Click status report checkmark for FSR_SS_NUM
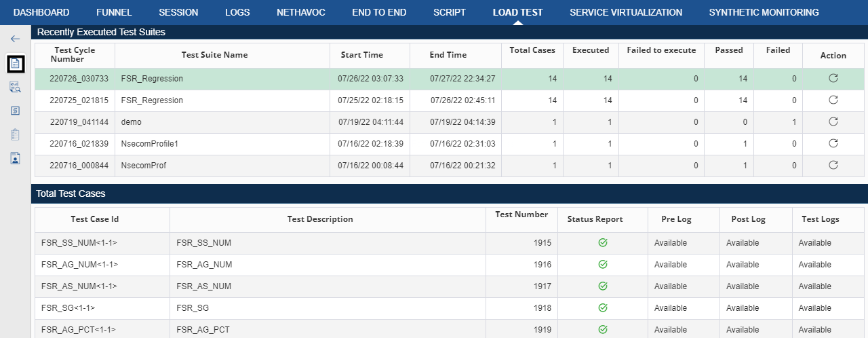This screenshot has height=338, width=868. pos(603,243)
